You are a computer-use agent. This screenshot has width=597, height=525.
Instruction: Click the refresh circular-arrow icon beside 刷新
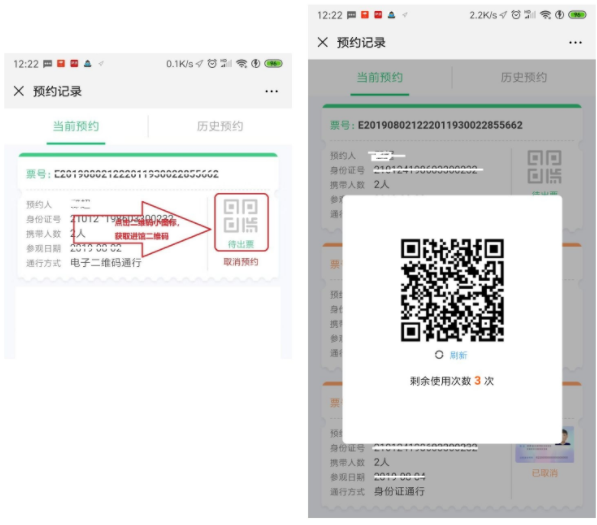click(x=439, y=355)
